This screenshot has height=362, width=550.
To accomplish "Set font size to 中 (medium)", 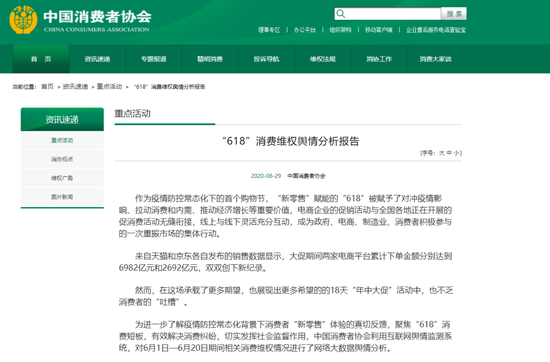I will [x=449, y=153].
